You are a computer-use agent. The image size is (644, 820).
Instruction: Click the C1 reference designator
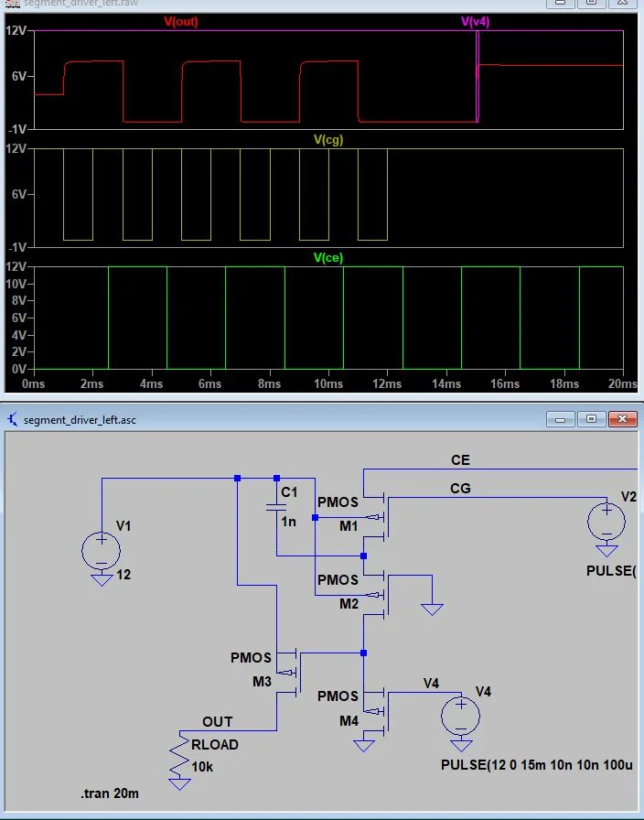pyautogui.click(x=289, y=492)
